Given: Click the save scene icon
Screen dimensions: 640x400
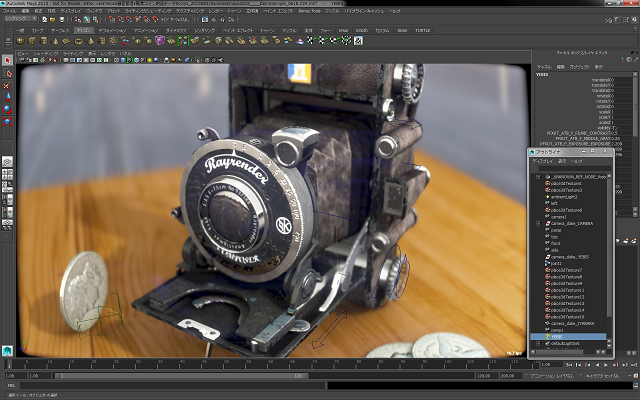Looking at the screenshot, I should (x=62, y=19).
